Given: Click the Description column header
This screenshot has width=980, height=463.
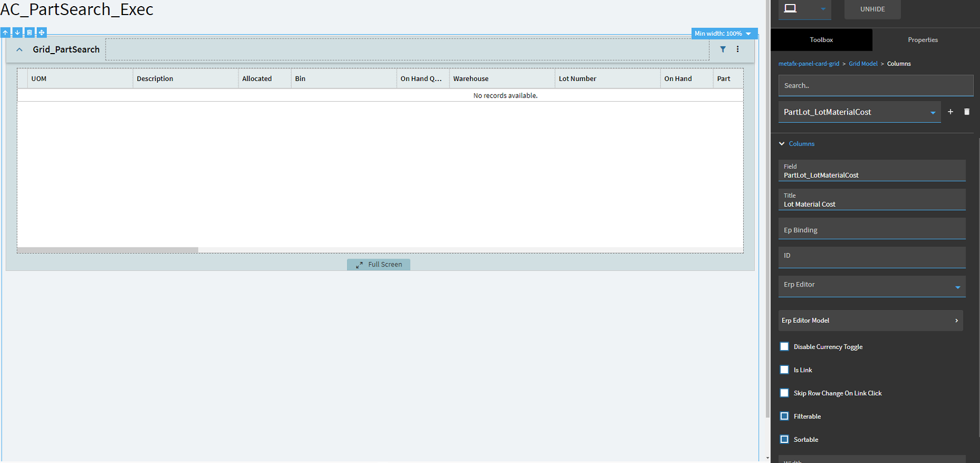Looking at the screenshot, I should coord(185,79).
